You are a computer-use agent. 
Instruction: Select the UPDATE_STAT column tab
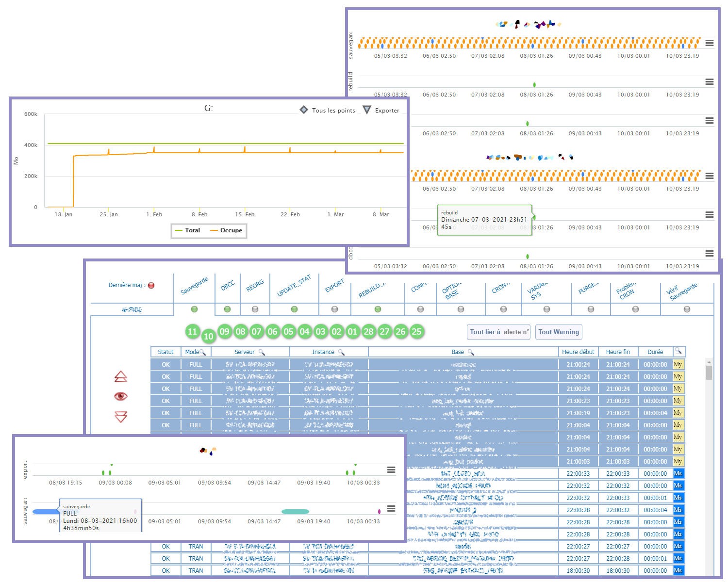(x=294, y=286)
